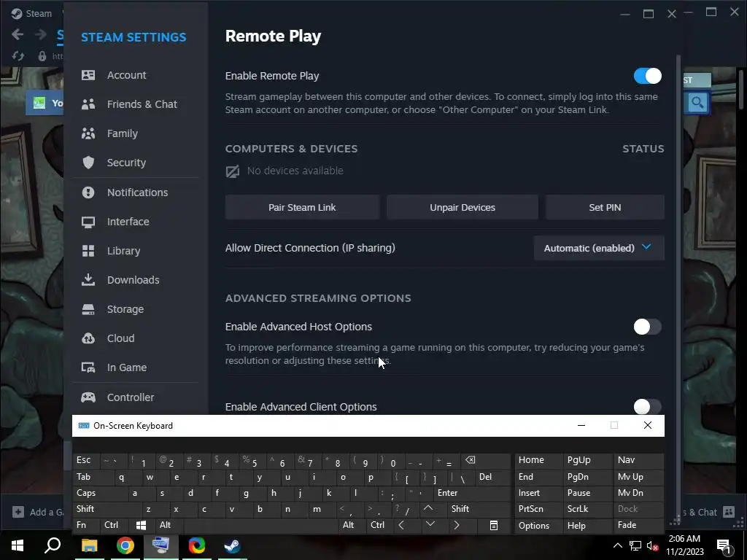Click Steam icon in taskbar
Viewport: 747px width, 560px height.
(232, 545)
